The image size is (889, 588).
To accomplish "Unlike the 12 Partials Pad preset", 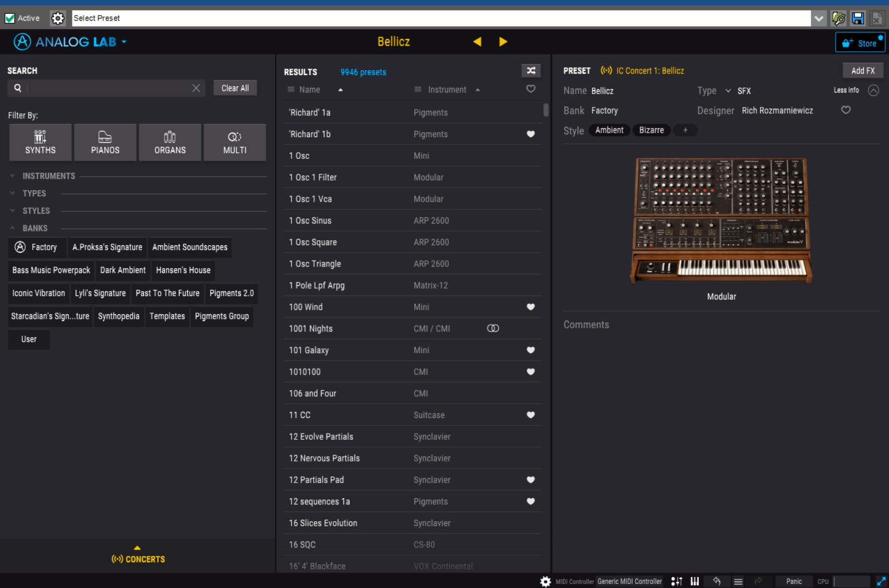I will (x=531, y=479).
